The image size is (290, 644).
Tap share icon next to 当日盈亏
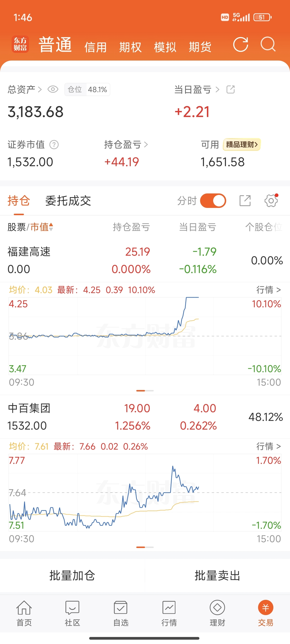click(230, 89)
